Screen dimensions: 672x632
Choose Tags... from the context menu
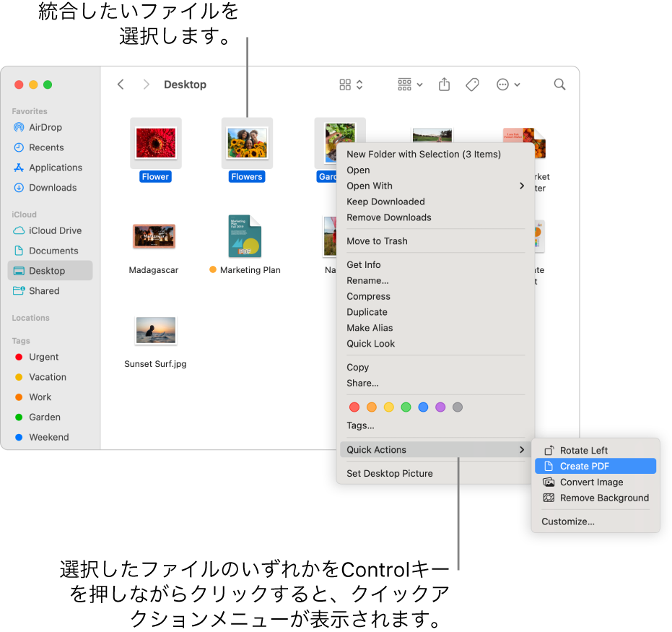coord(435,425)
